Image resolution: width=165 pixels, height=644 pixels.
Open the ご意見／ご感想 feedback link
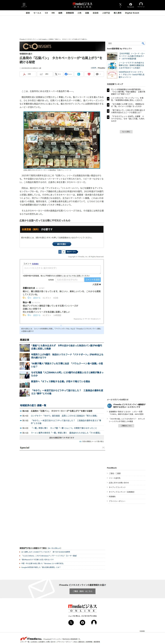click(115, 474)
